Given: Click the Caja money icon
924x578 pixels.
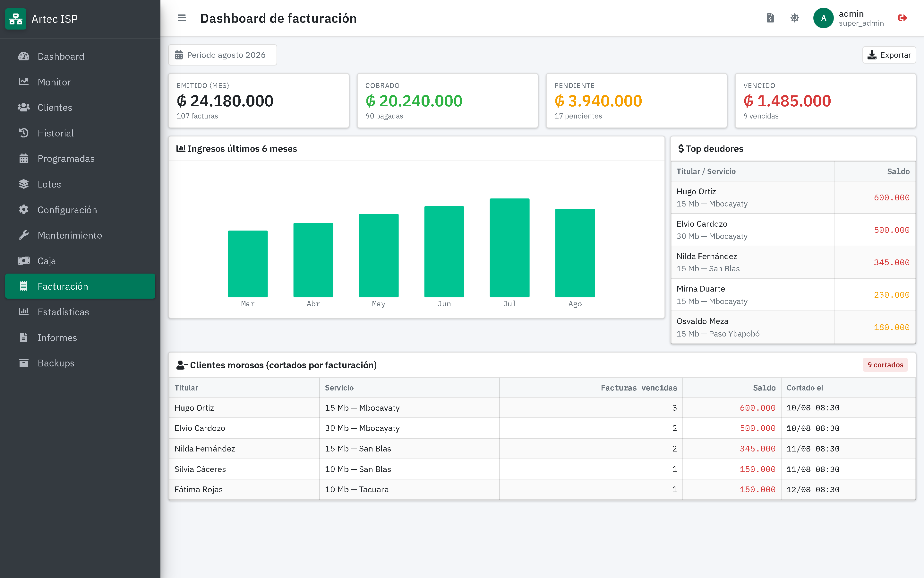Looking at the screenshot, I should pyautogui.click(x=24, y=261).
